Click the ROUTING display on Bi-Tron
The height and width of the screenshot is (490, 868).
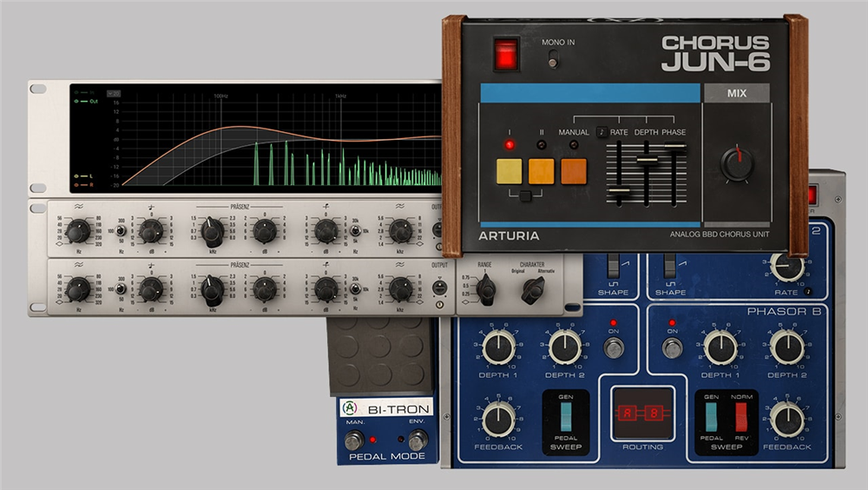(642, 413)
